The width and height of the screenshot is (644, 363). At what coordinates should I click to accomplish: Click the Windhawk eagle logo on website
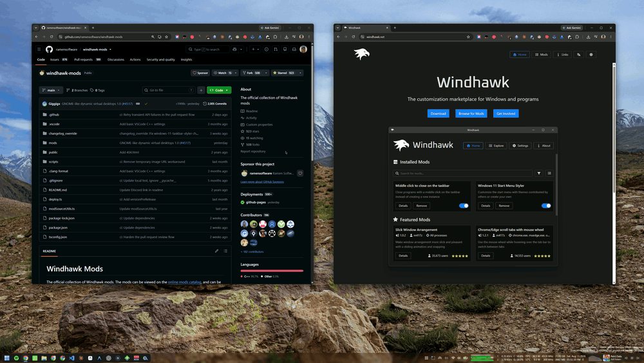(x=362, y=54)
